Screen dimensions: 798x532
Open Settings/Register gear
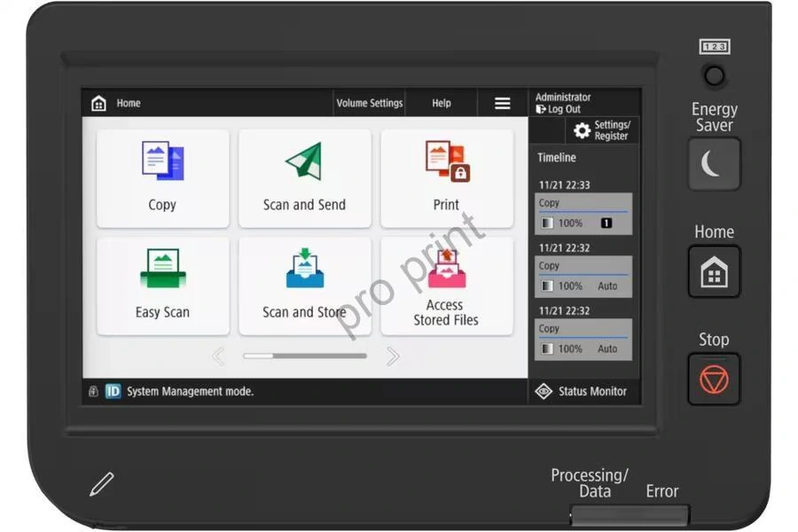(603, 130)
